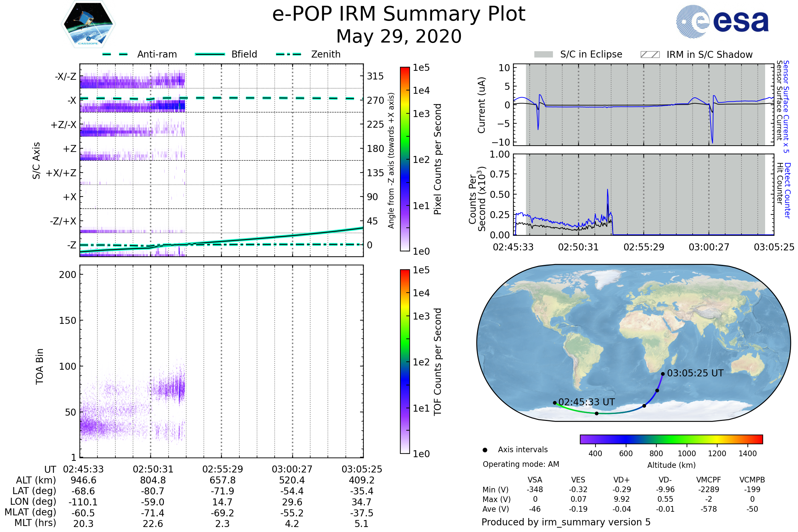Click the Zenith dash-dot legend line

(288, 54)
